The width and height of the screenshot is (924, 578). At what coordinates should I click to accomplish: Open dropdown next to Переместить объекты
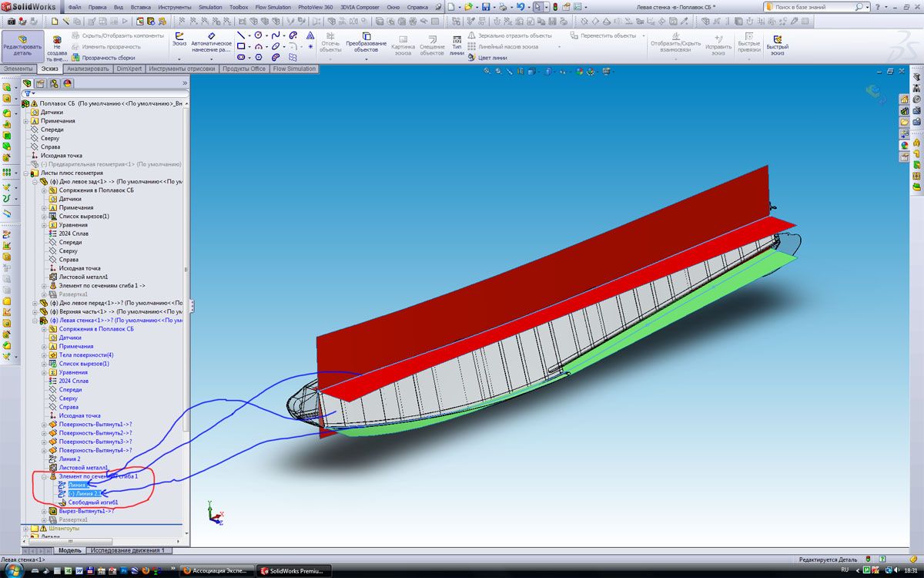pos(644,35)
